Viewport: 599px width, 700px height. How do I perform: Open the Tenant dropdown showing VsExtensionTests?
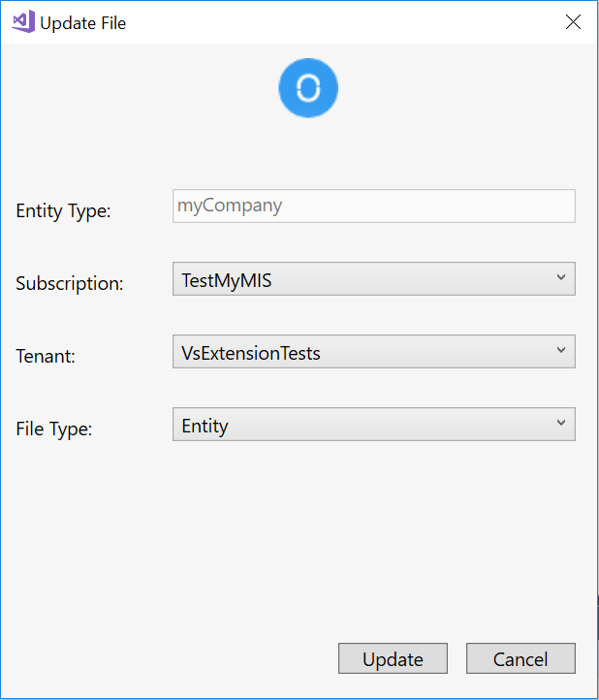click(x=374, y=352)
